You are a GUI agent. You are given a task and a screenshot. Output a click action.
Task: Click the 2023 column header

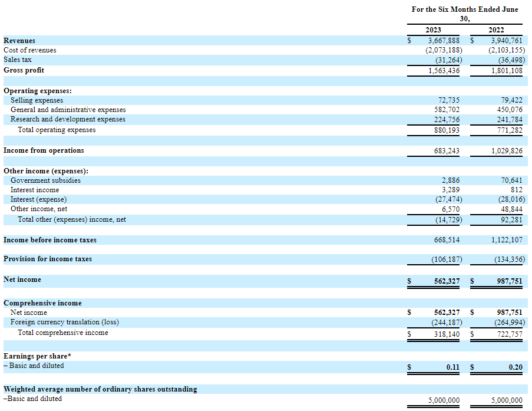pyautogui.click(x=433, y=30)
